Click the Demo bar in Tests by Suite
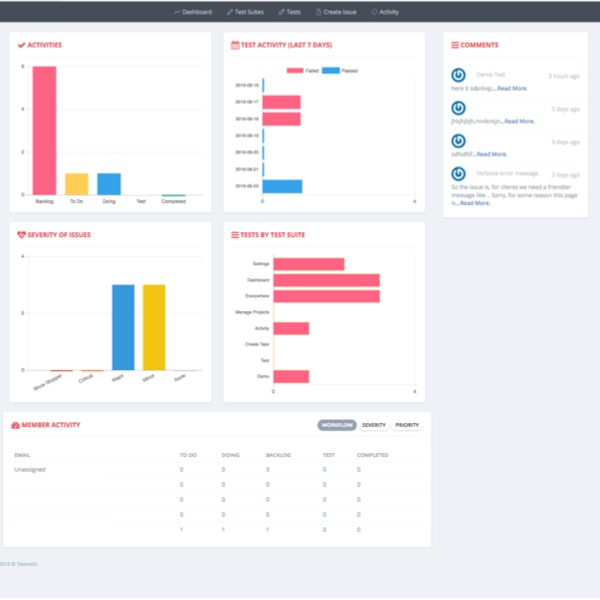This screenshot has height=600, width=600. tap(291, 377)
